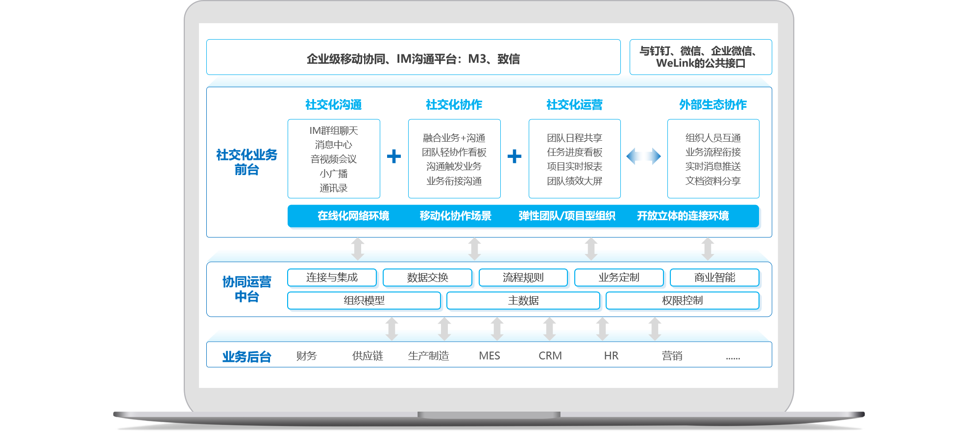
Task: Open the 社交化协作 heading
Action: pos(454,104)
